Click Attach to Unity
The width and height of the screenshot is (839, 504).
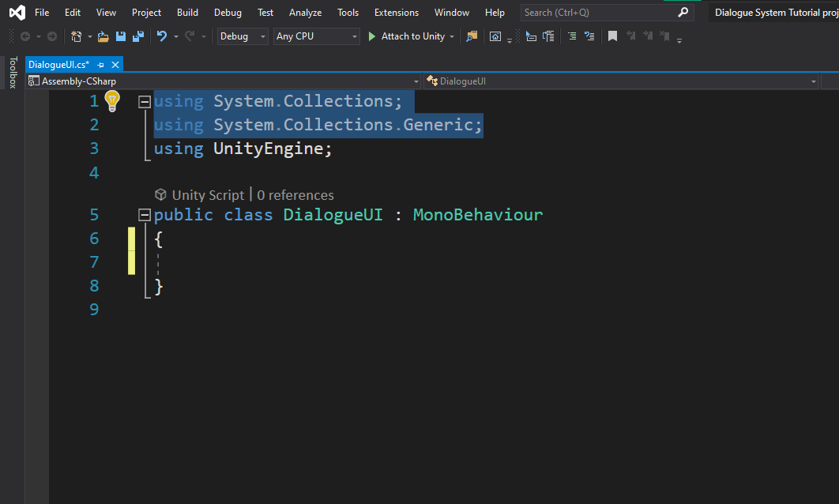411,36
